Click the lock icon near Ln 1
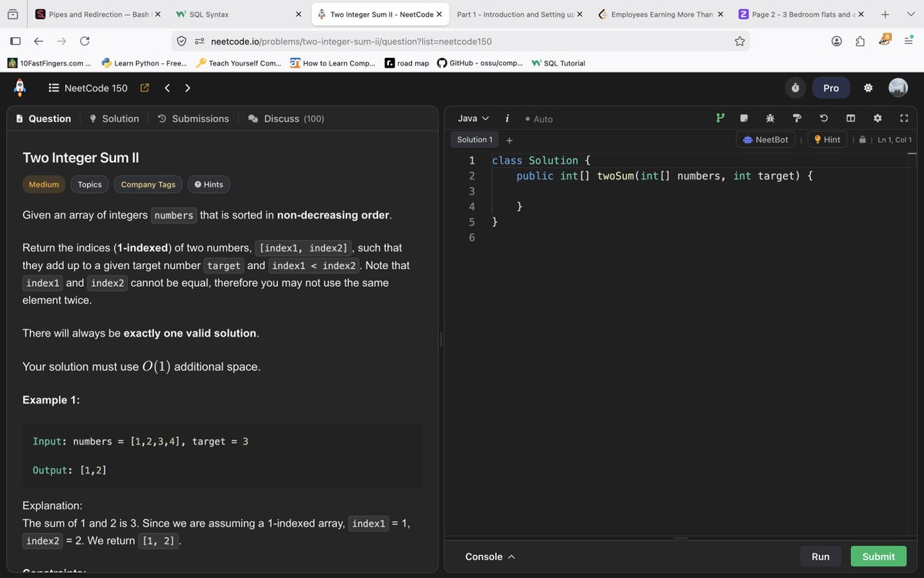This screenshot has height=578, width=924. tap(862, 139)
